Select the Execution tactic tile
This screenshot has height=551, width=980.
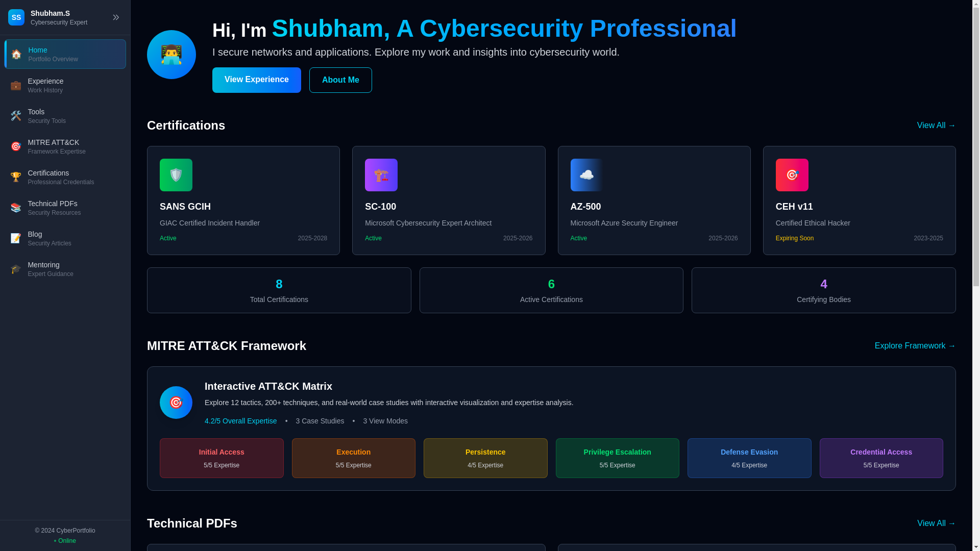[354, 458]
